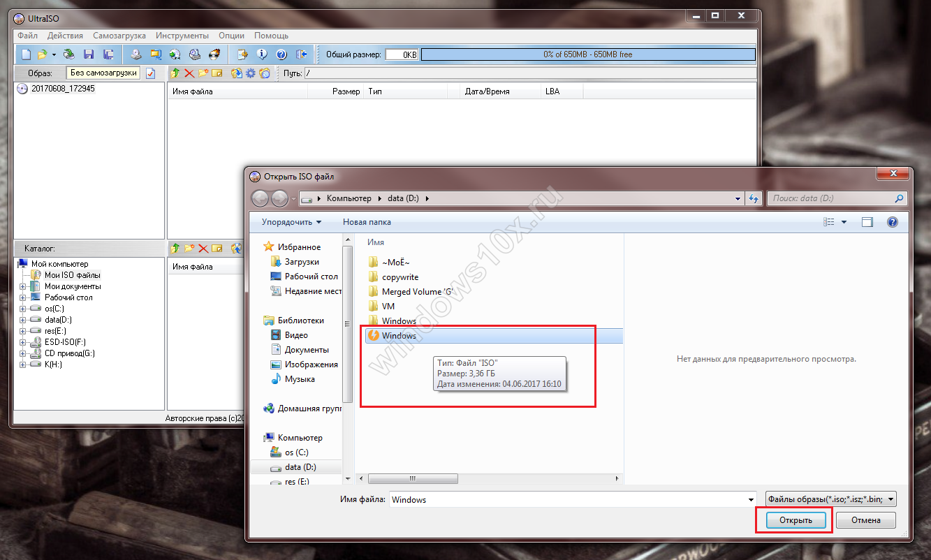The width and height of the screenshot is (931, 560).
Task: Open the Действия menu
Action: coord(66,36)
